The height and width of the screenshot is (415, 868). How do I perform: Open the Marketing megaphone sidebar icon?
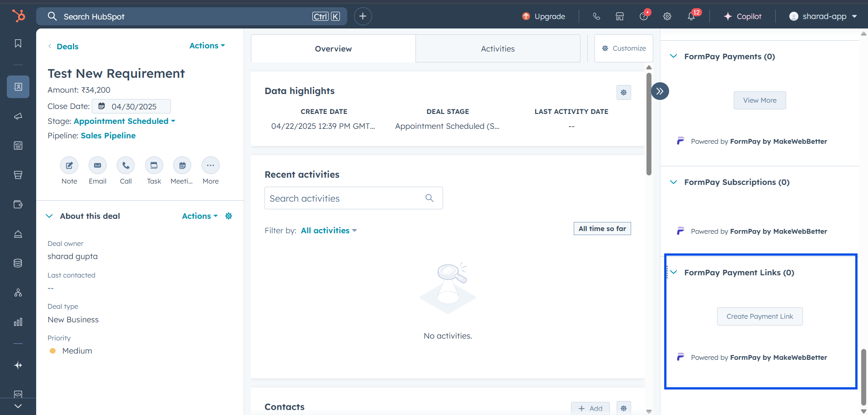pos(18,116)
